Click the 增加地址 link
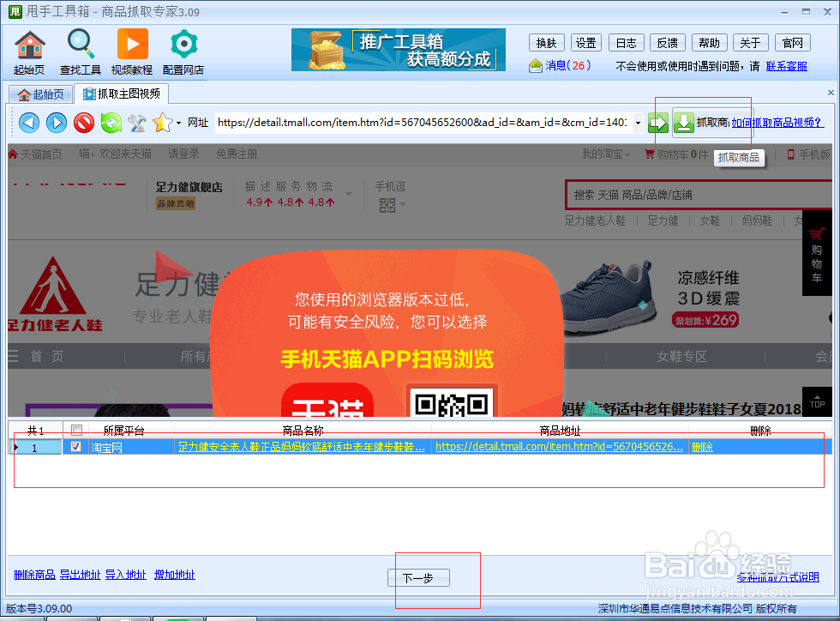Screen dimensions: 840x621 coord(175,575)
